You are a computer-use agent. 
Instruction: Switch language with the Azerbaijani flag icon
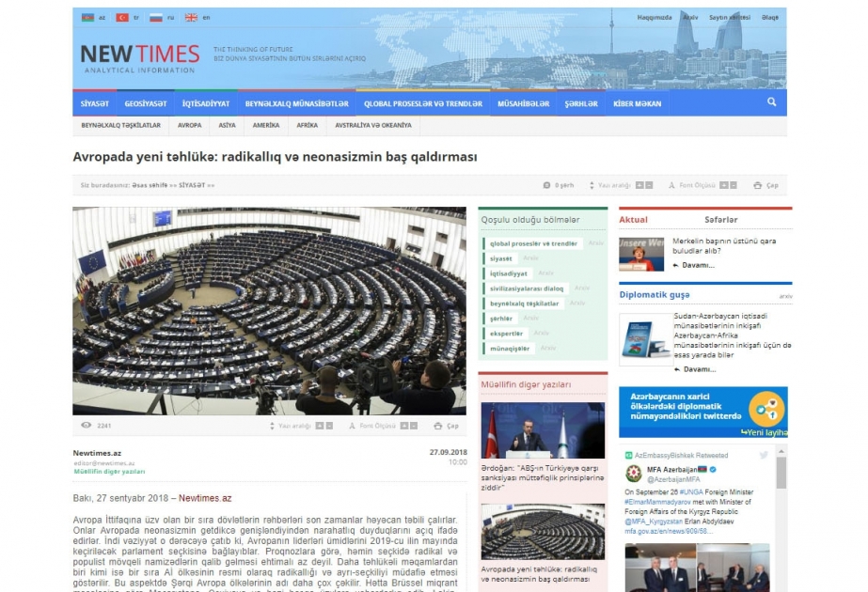pyautogui.click(x=88, y=18)
